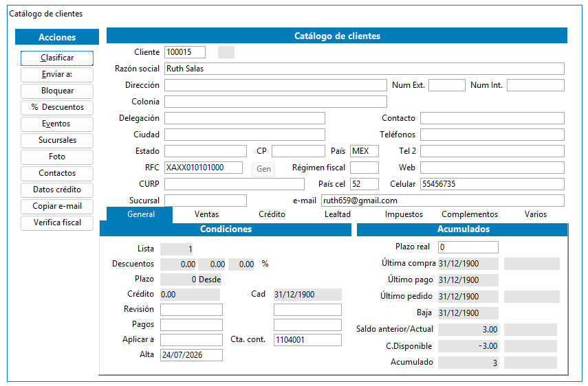Click the Plazo value field
588x386 pixels.
pos(179,280)
